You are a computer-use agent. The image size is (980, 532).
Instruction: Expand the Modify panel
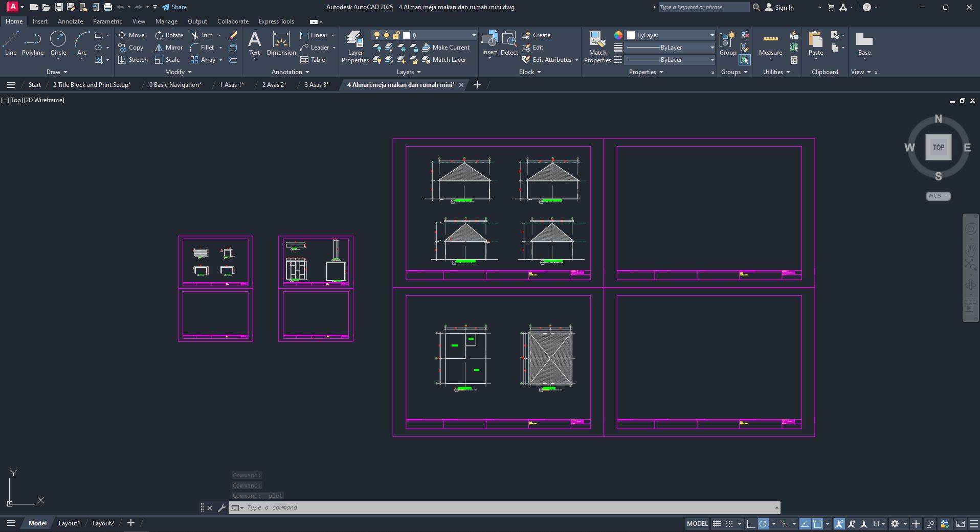pos(178,72)
